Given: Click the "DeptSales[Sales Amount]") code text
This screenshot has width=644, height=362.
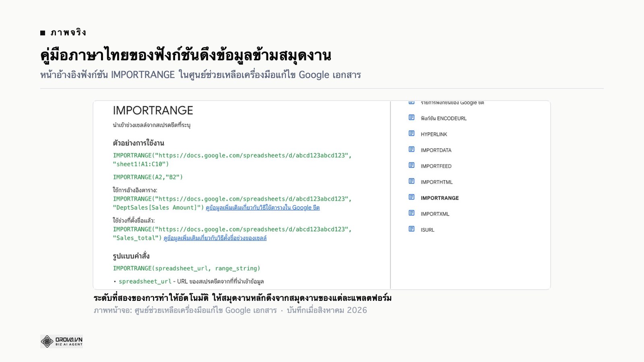Looking at the screenshot, I should coord(158,208).
